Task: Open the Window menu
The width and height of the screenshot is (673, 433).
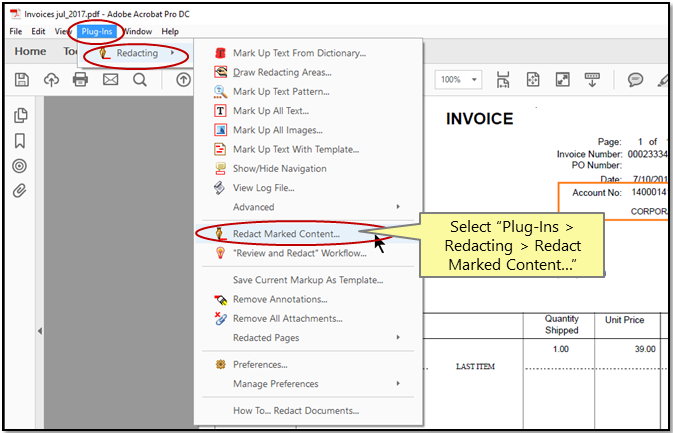Action: (x=138, y=31)
